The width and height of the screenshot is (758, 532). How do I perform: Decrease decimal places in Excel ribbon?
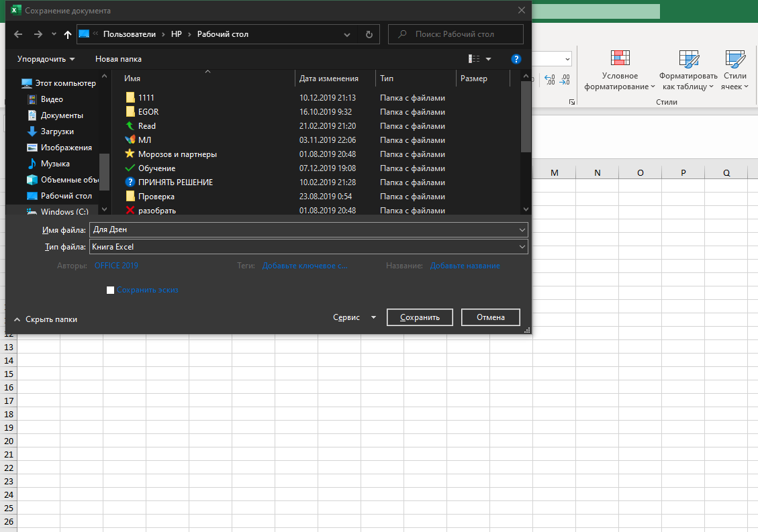pyautogui.click(x=565, y=80)
